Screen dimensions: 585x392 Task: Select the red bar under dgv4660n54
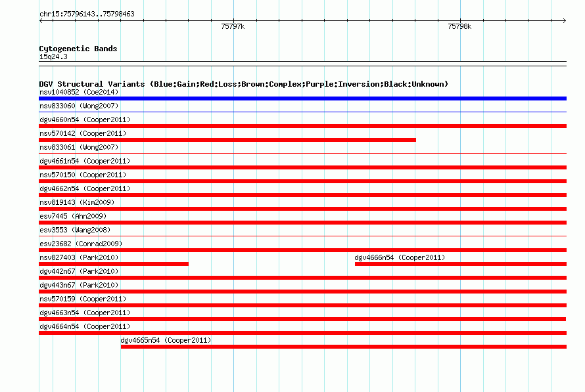[302, 126]
